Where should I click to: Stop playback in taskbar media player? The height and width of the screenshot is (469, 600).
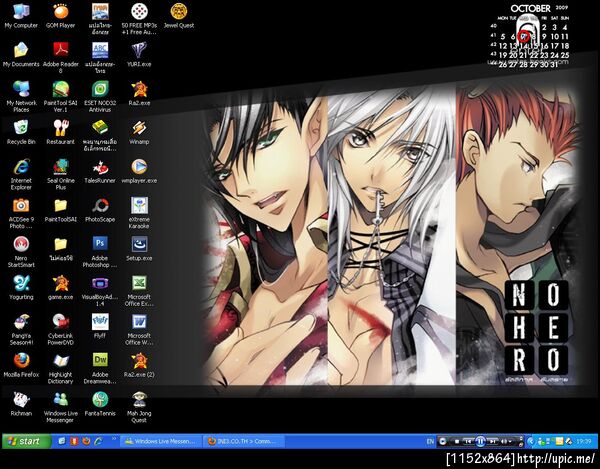pyautogui.click(x=457, y=441)
